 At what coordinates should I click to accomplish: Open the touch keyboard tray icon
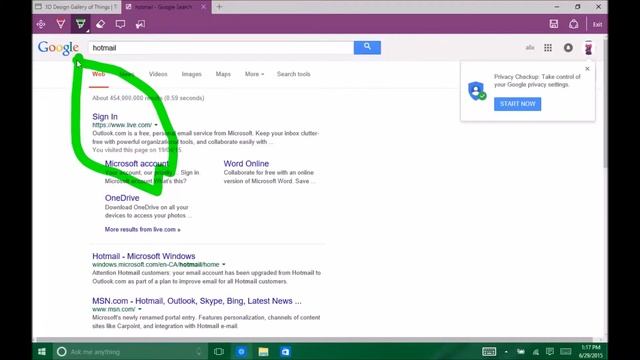click(489, 351)
